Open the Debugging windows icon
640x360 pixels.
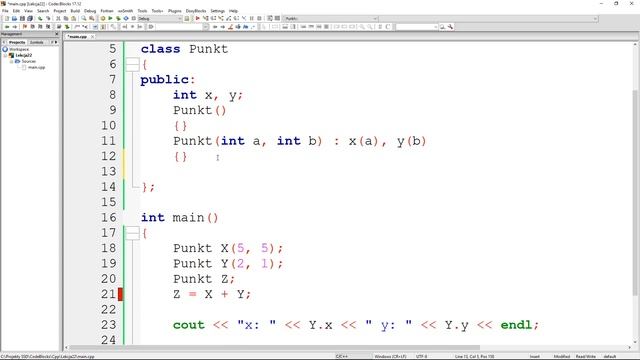click(270, 18)
